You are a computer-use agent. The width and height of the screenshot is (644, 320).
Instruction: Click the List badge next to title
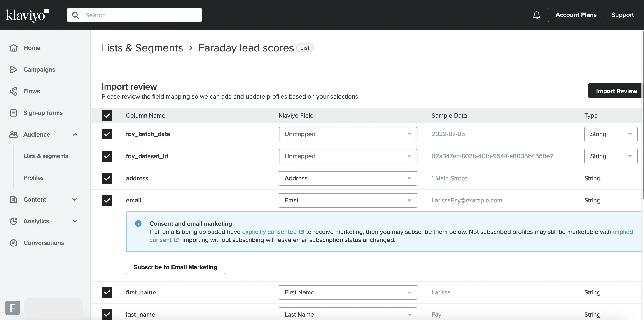tap(305, 48)
